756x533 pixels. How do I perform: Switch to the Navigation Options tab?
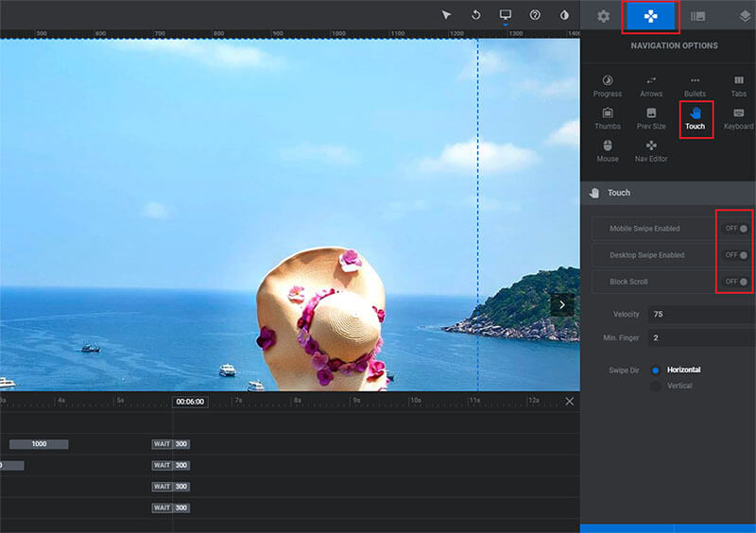click(x=650, y=16)
